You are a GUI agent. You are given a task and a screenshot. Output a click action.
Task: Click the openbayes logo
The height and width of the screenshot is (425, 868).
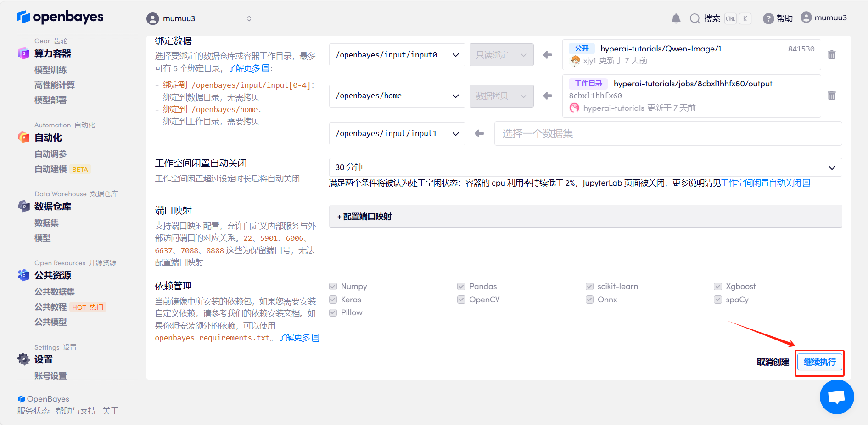pyautogui.click(x=60, y=17)
